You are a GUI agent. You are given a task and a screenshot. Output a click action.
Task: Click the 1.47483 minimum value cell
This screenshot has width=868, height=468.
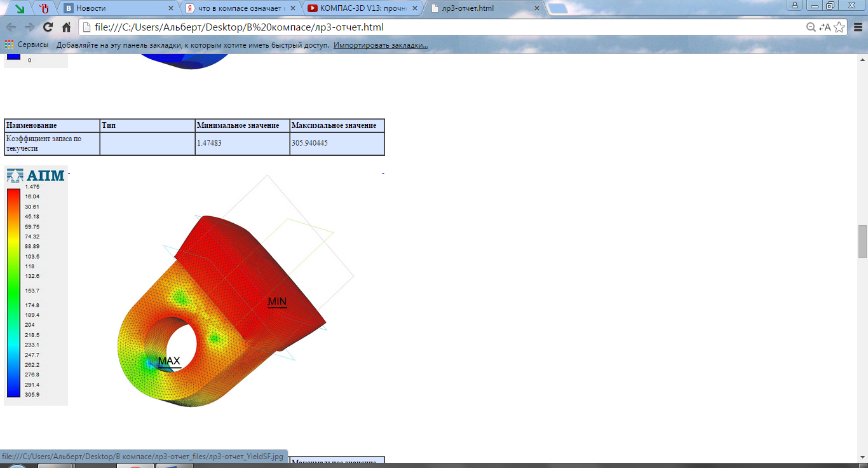(x=243, y=144)
